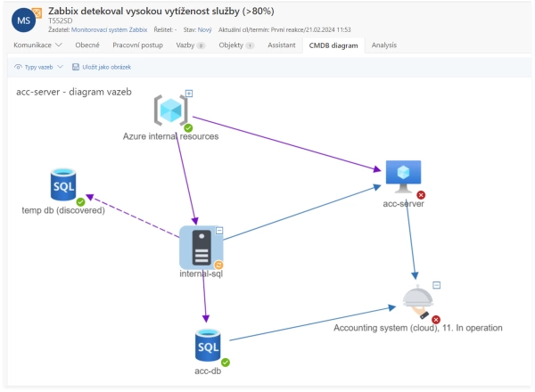Click the internal-sql server node icon

click(200, 247)
